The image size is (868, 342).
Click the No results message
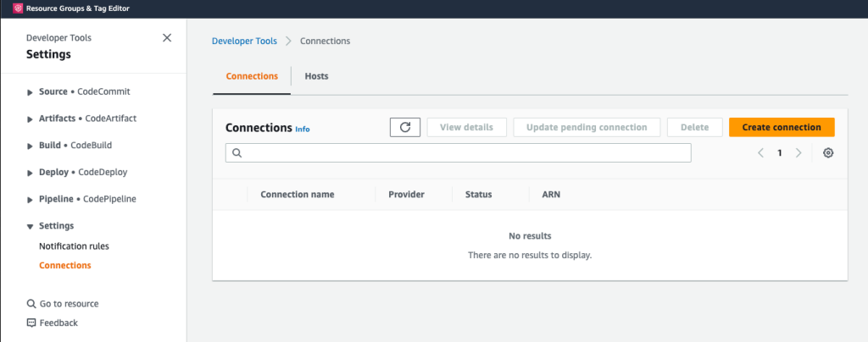(x=530, y=236)
